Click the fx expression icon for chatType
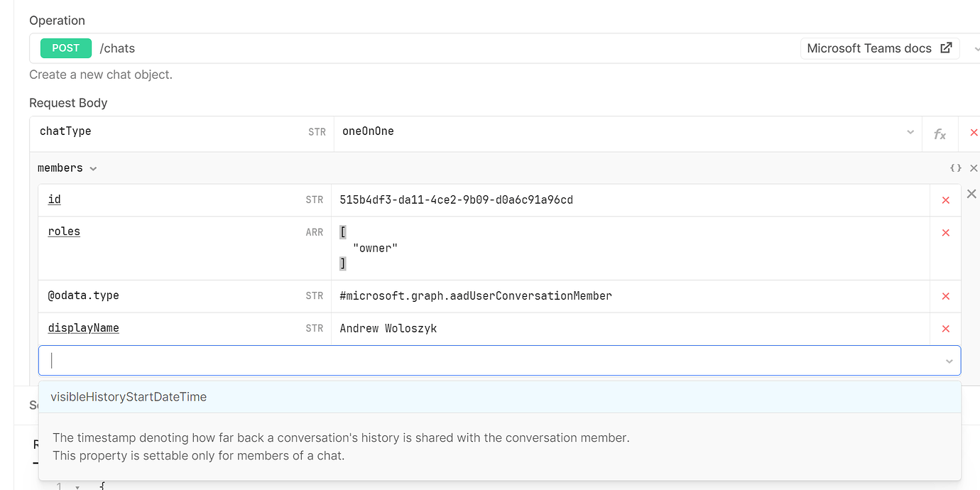 pyautogui.click(x=940, y=134)
